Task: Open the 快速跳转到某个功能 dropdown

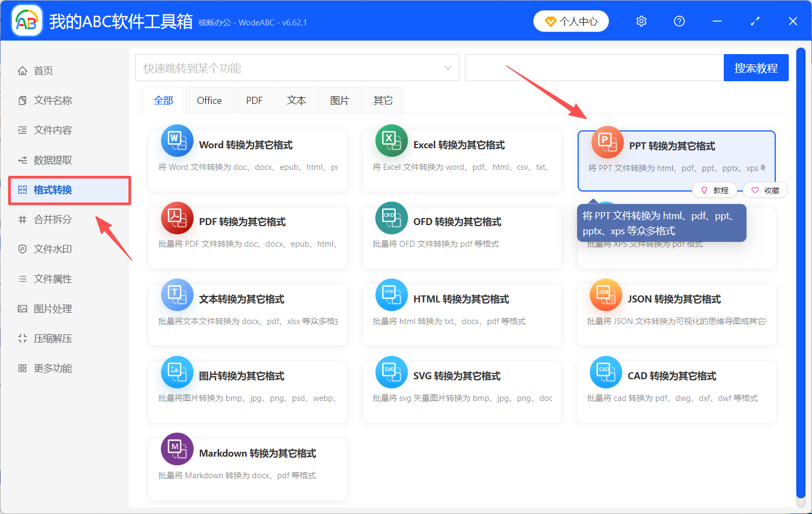Action: click(x=297, y=67)
